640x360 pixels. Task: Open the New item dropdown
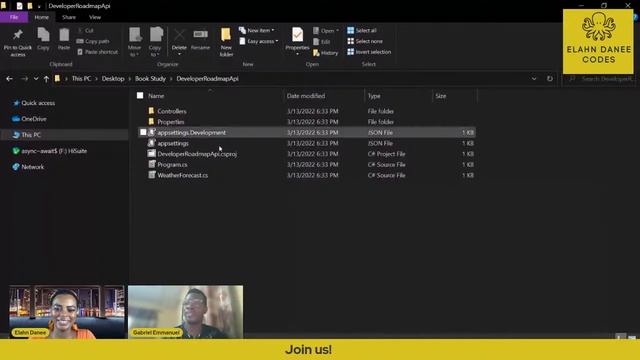click(x=257, y=31)
